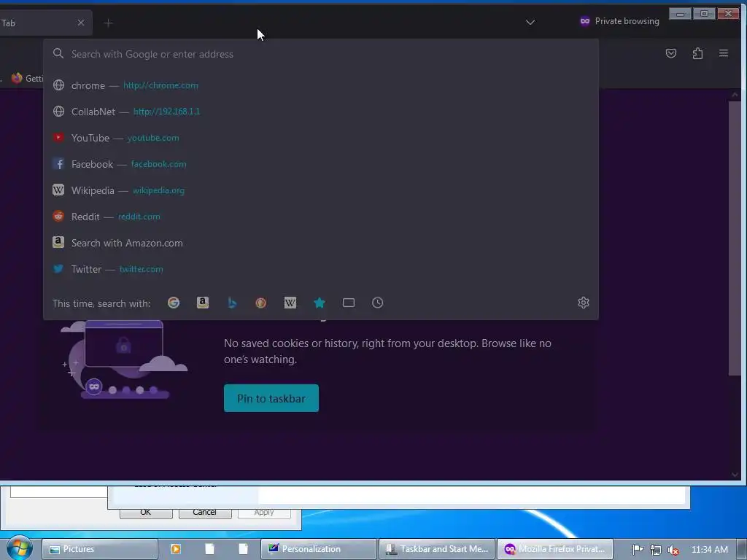Screen dimensions: 747x560
Task: Click the Reddit favicon in suggestions
Action: pyautogui.click(x=58, y=216)
